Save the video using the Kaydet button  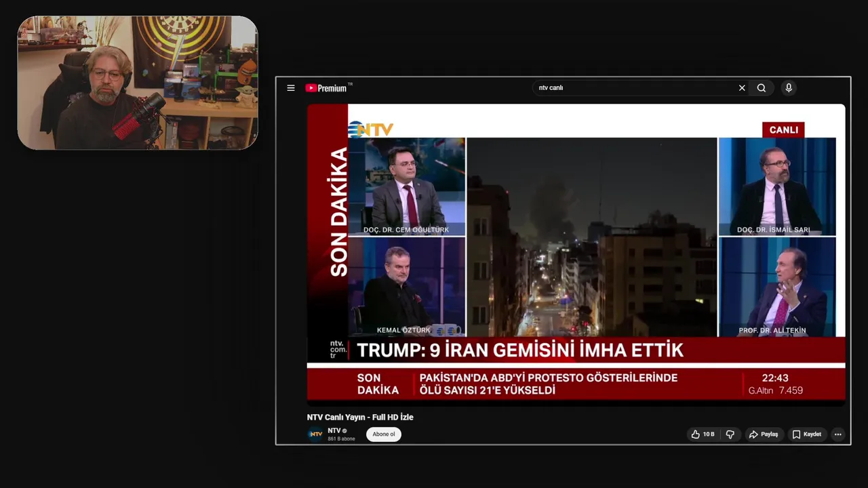[807, 434]
